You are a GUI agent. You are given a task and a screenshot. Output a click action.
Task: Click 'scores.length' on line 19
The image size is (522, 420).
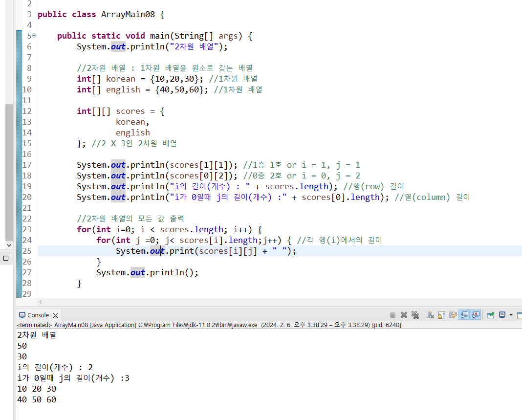[297, 186]
